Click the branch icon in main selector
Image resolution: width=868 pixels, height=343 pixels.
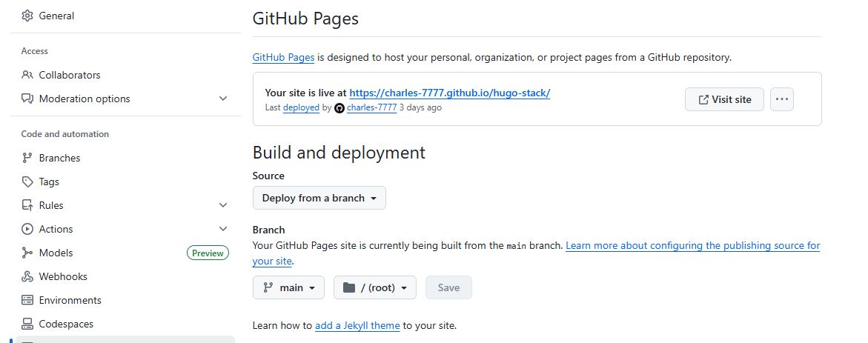(x=268, y=287)
